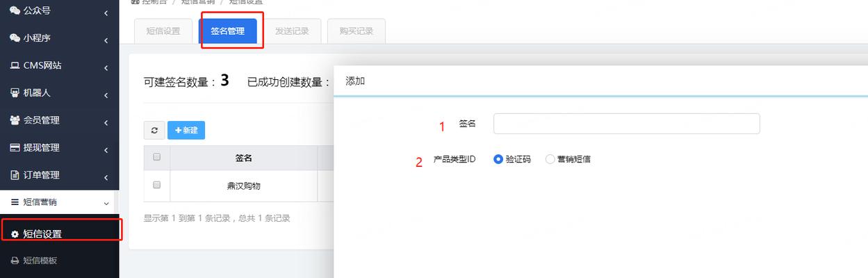This screenshot has height=278, width=868.
Task: Select the 营销短信 radio option
Action: [x=550, y=158]
